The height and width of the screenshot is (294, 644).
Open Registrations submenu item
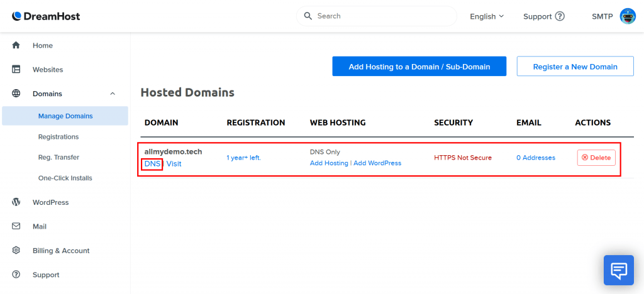(58, 136)
